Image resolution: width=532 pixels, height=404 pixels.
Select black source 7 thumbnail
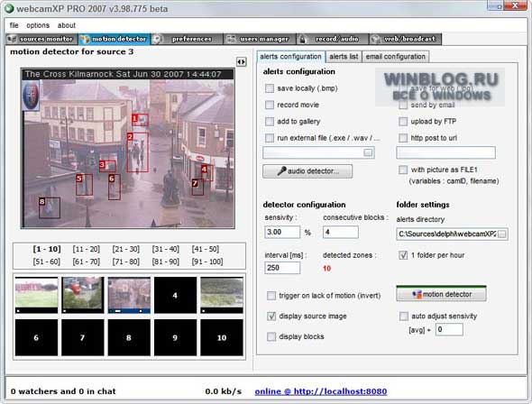83,337
